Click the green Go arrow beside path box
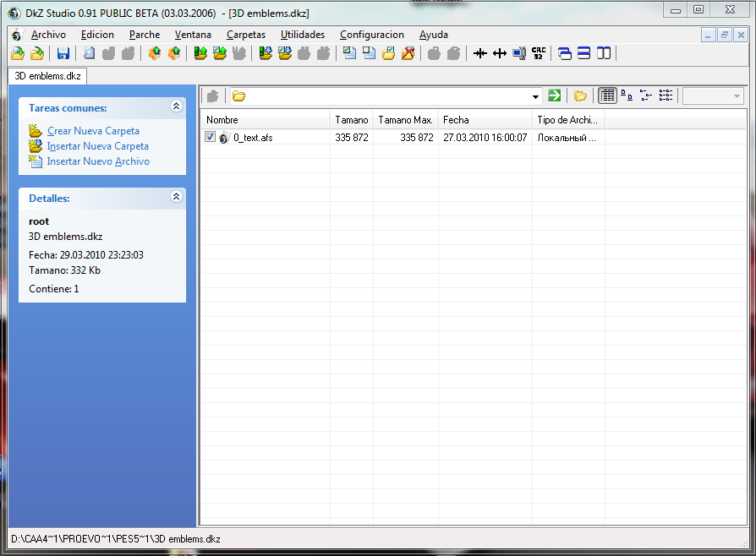The height and width of the screenshot is (556, 756). coord(555,95)
